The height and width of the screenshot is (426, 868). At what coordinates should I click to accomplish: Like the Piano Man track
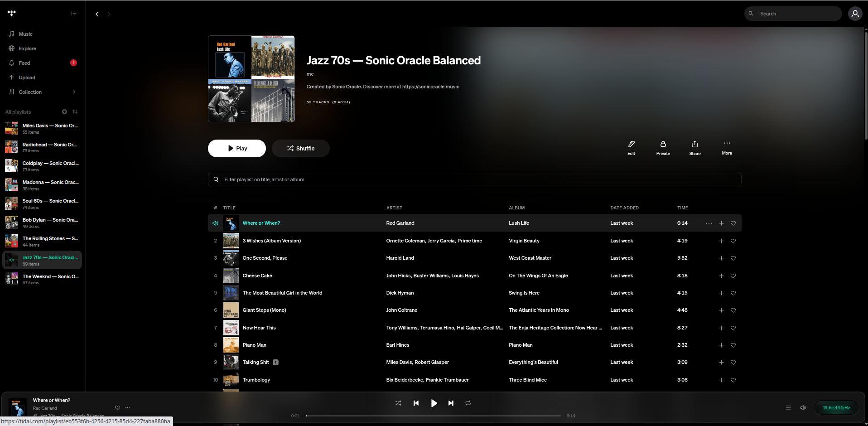733,345
